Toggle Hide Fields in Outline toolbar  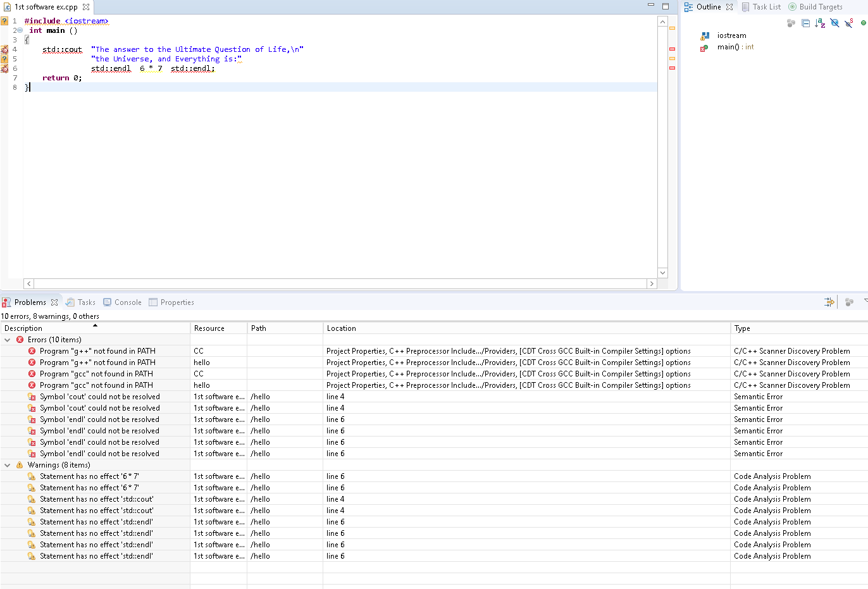point(834,23)
